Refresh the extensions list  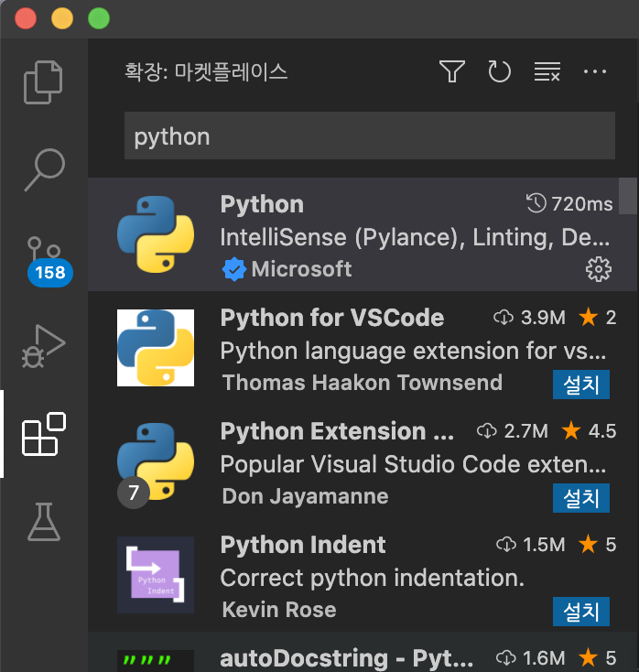499,71
